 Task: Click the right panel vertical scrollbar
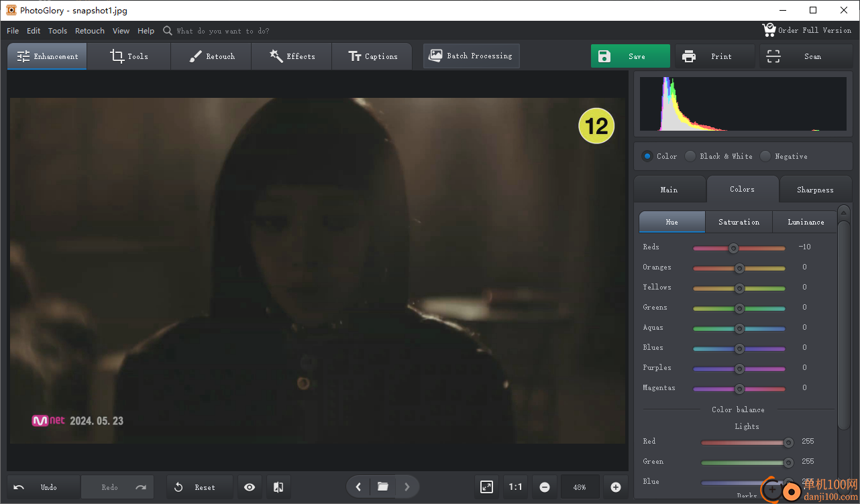[844, 325]
